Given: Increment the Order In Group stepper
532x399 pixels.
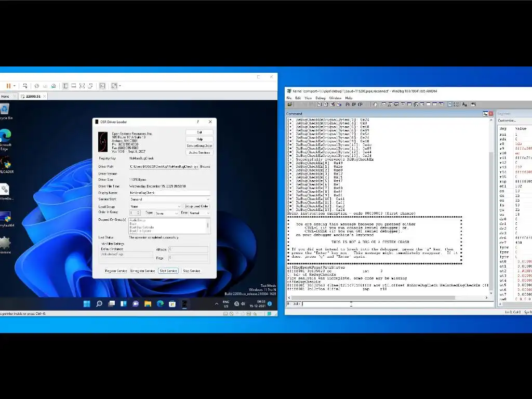Looking at the screenshot, I should pos(138,212).
